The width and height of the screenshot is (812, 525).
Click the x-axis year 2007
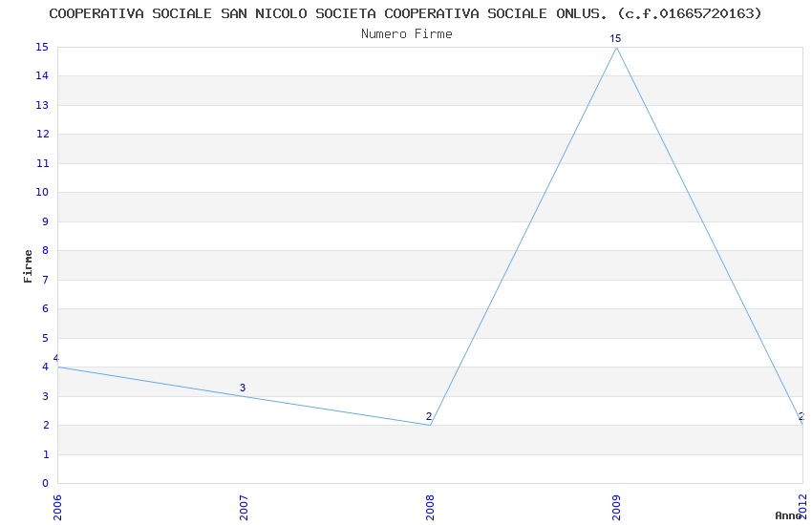pos(244,508)
